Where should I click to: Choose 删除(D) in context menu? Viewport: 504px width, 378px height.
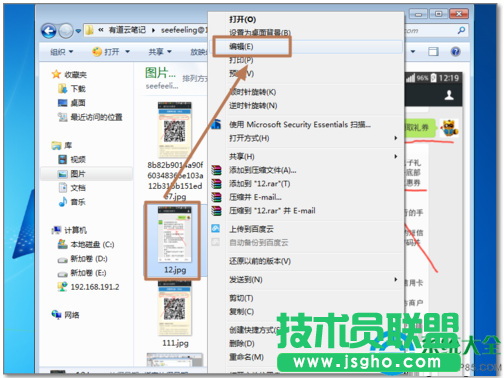click(x=242, y=343)
